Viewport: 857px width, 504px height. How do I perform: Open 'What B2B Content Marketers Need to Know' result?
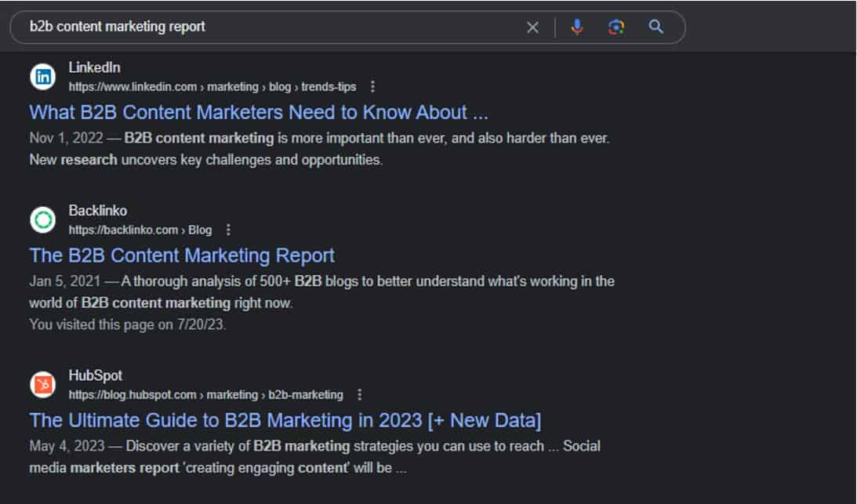click(x=259, y=112)
